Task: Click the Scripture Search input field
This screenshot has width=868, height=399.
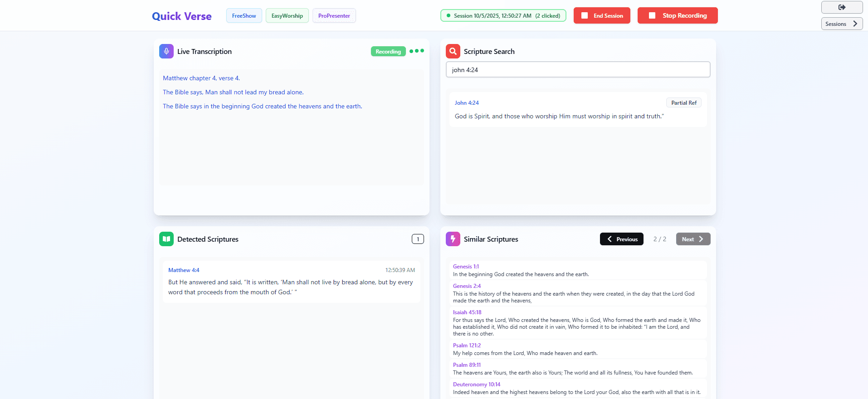Action: coord(578,70)
